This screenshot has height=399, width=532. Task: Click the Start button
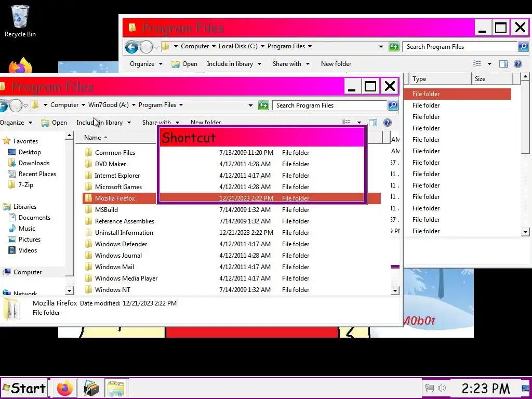click(24, 388)
